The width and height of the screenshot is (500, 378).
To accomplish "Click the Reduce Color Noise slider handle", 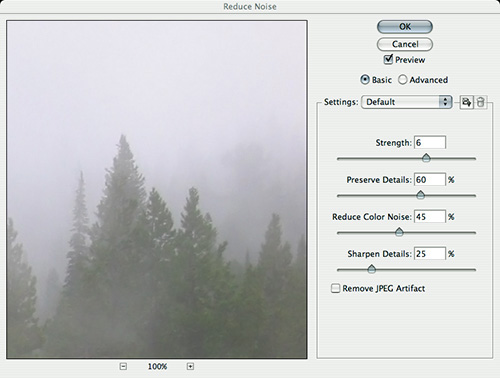I will 399,232.
